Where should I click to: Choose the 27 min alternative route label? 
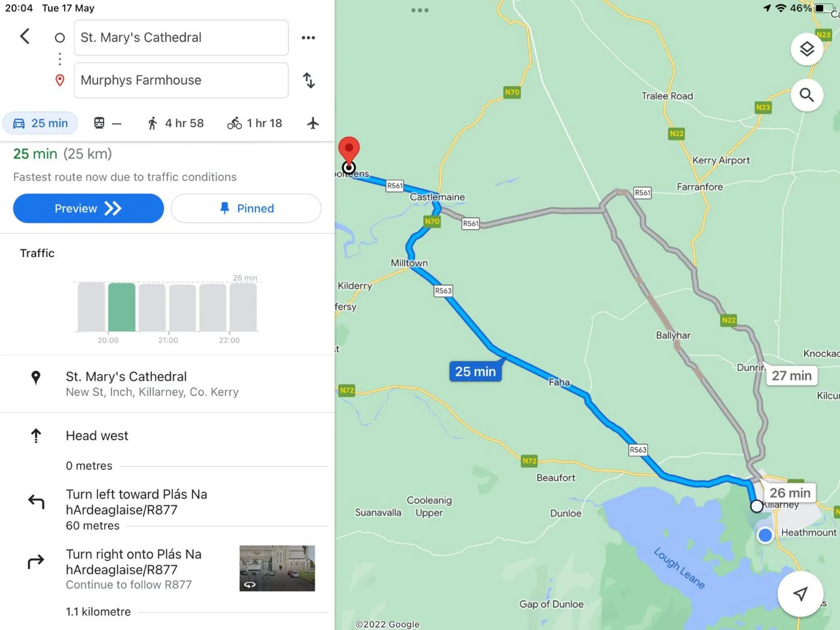pos(791,375)
